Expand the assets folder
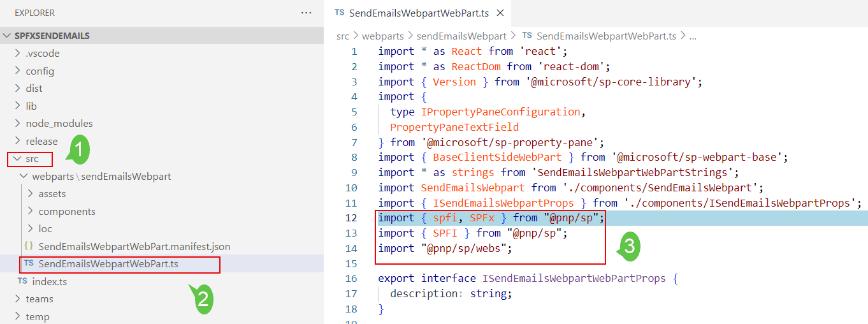Viewport: 868px width, 324px height. pos(31,194)
